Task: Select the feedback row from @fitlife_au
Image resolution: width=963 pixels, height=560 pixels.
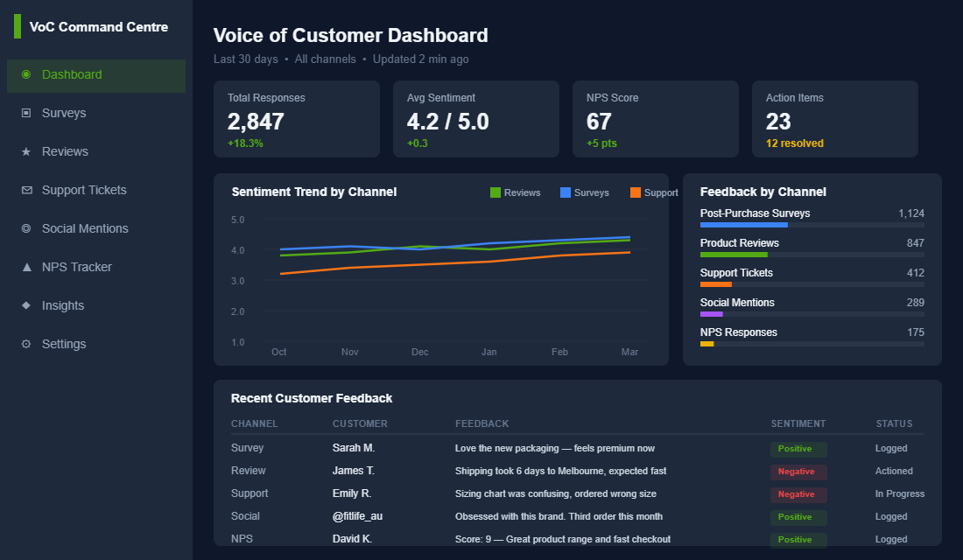Action: click(569, 516)
